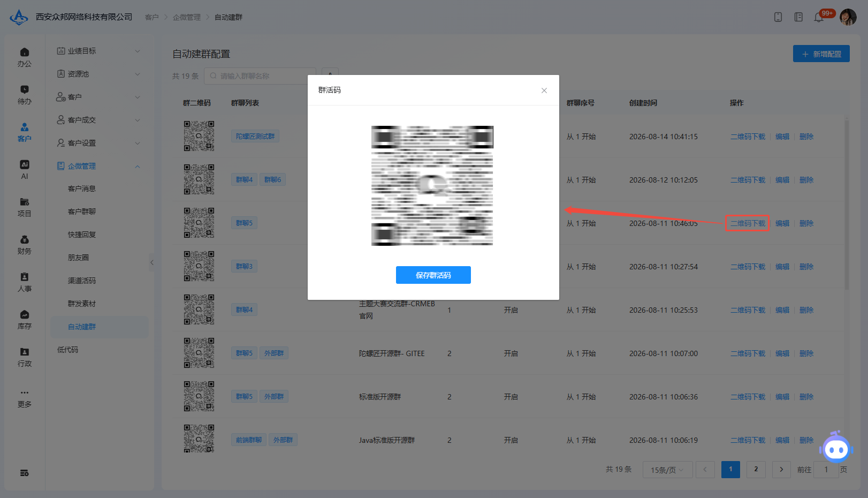The image size is (868, 498).
Task: Select the 客户 module in left rail
Action: pyautogui.click(x=24, y=132)
